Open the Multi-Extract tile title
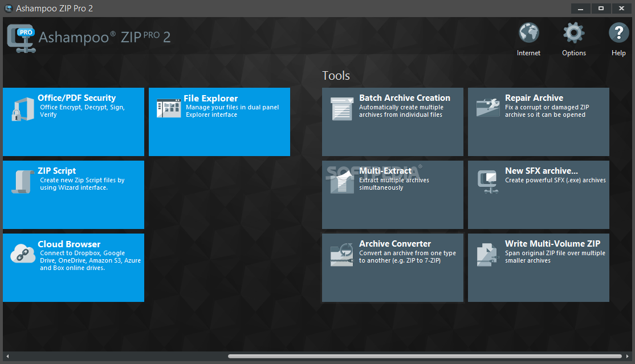This screenshot has width=635, height=364. 385,171
